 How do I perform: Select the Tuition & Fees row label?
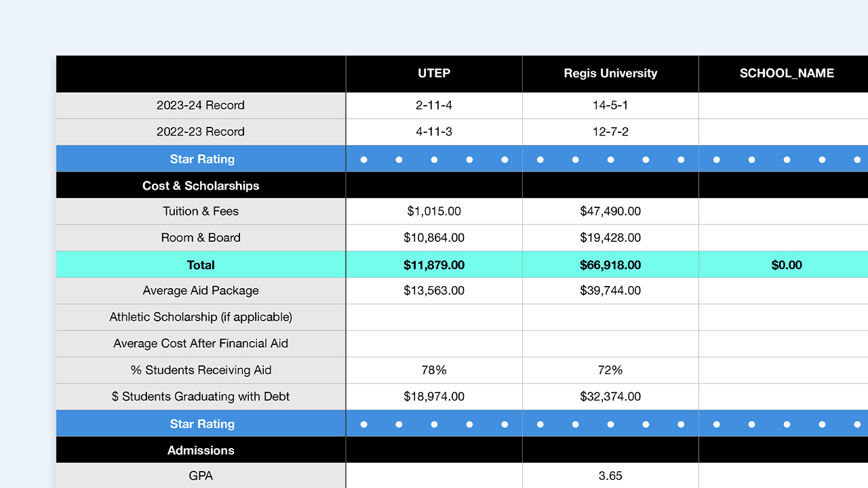201,211
